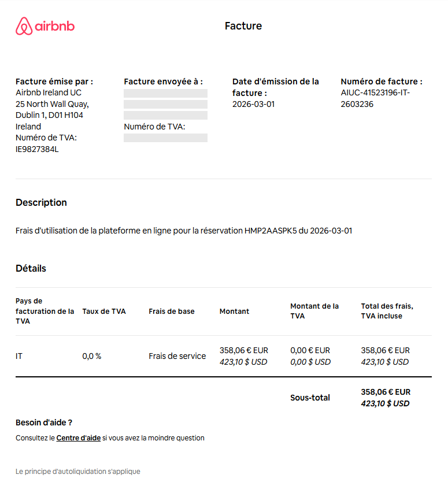Image resolution: width=448 pixels, height=493 pixels.
Task: Click the Frais de base column header
Action: pos(171,312)
